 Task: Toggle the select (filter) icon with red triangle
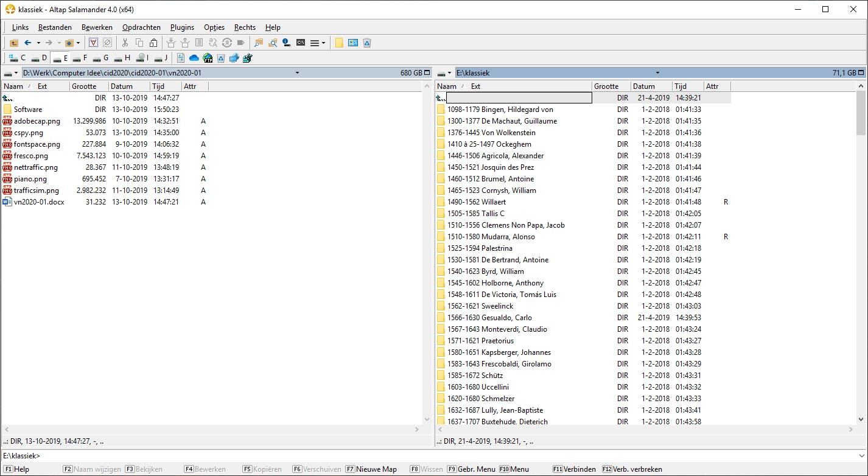coord(93,43)
